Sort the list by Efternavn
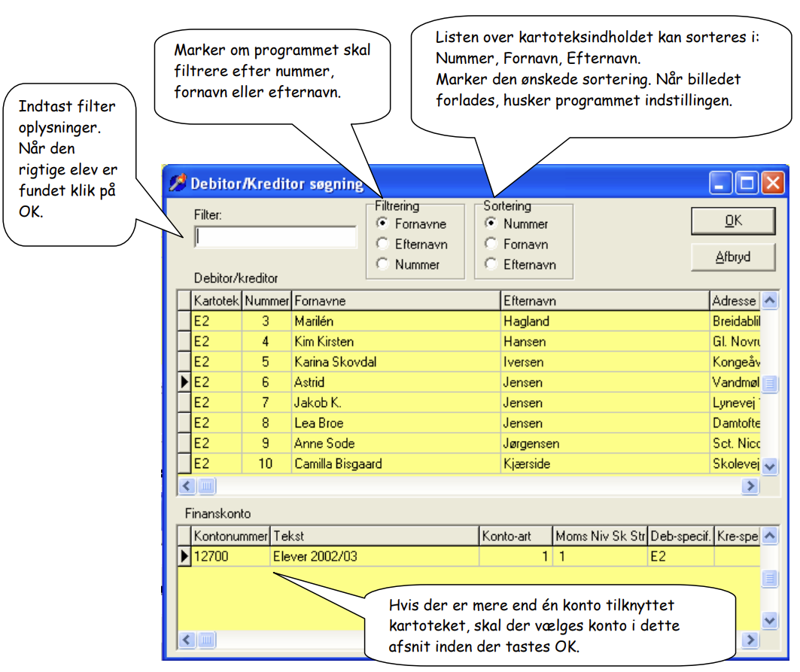This screenshot has width=800, height=672. coord(491,264)
